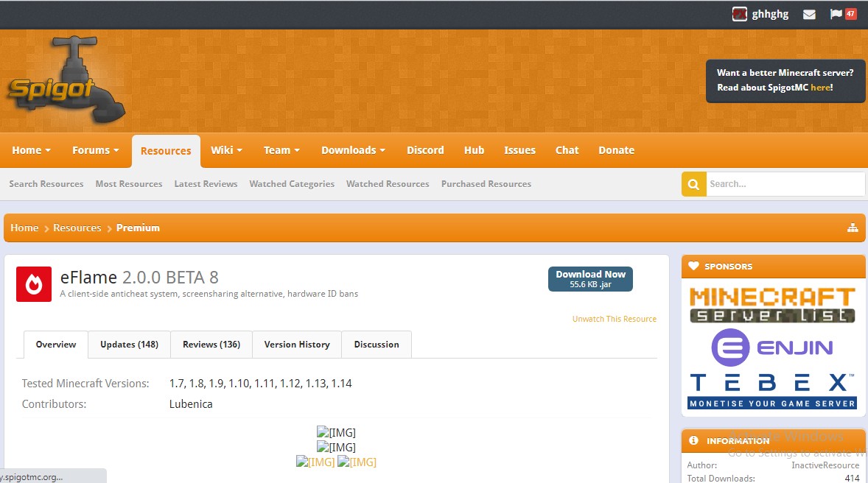Click Unwatch This Resource link

point(615,320)
